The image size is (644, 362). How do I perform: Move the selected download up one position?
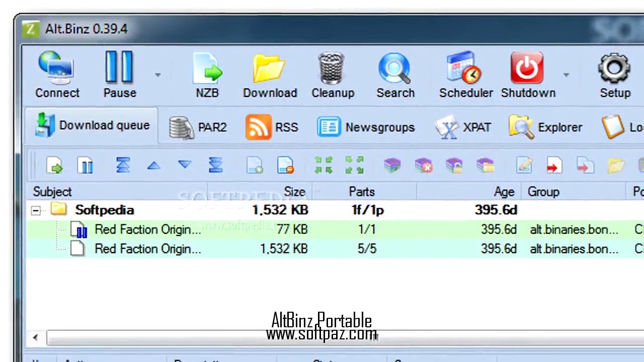[153, 165]
